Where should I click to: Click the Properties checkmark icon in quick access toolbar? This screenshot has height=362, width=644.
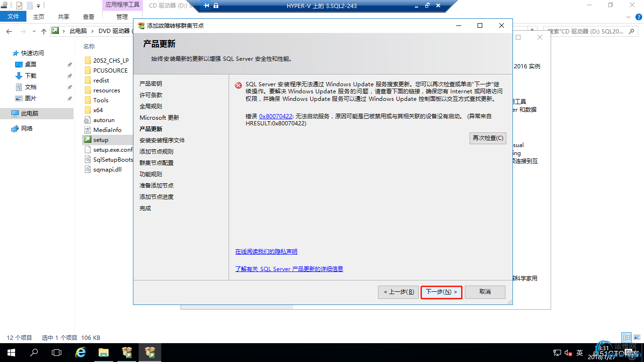pos(19,6)
